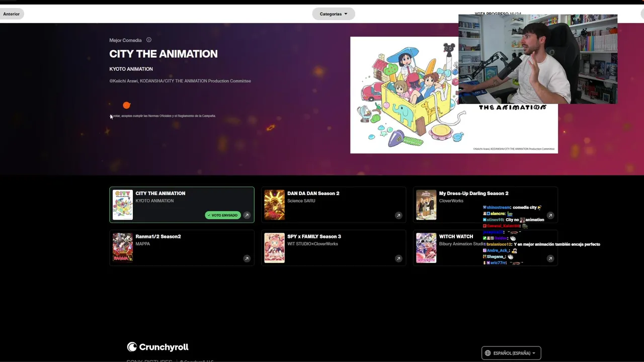Open Ranma1/2 Season2 arrow link

[x=247, y=258]
